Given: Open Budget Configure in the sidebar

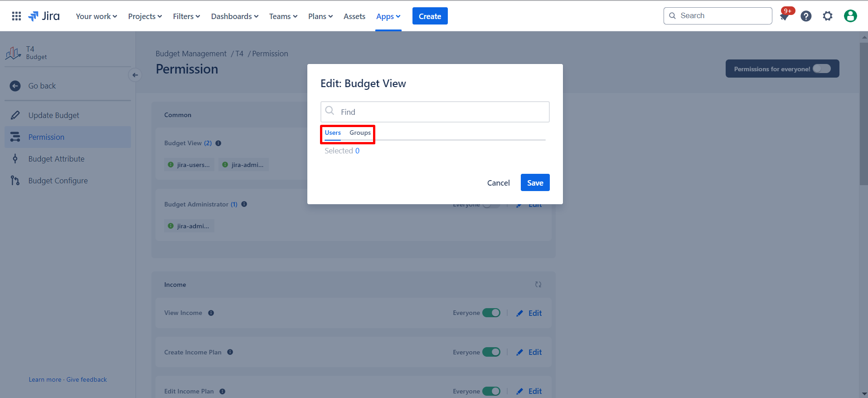Looking at the screenshot, I should (x=68, y=181).
